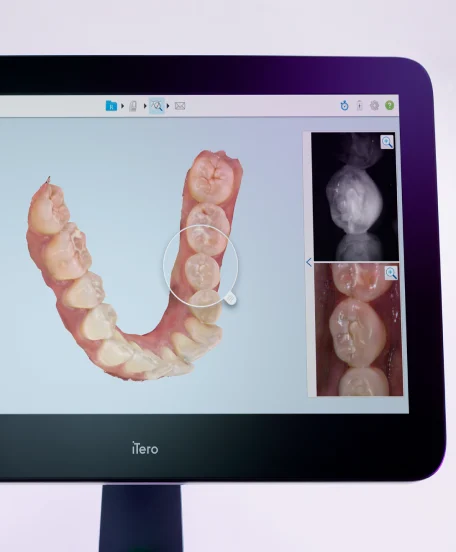
Task: Collapse the side image panel arrow
Action: tap(309, 262)
